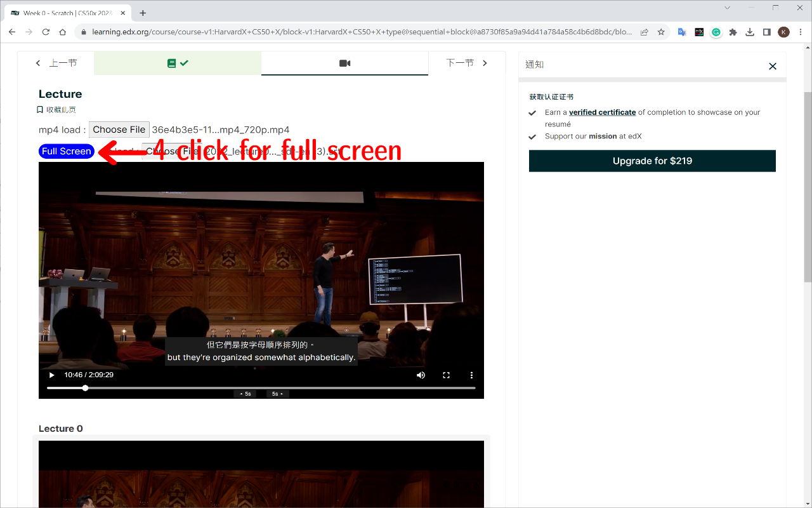
Task: Select the video unit tab
Action: pos(344,63)
